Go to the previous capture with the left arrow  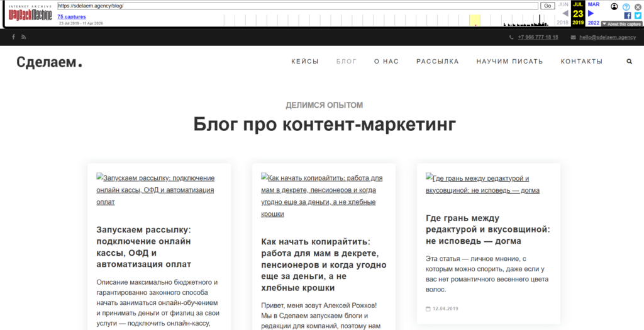[x=565, y=14]
